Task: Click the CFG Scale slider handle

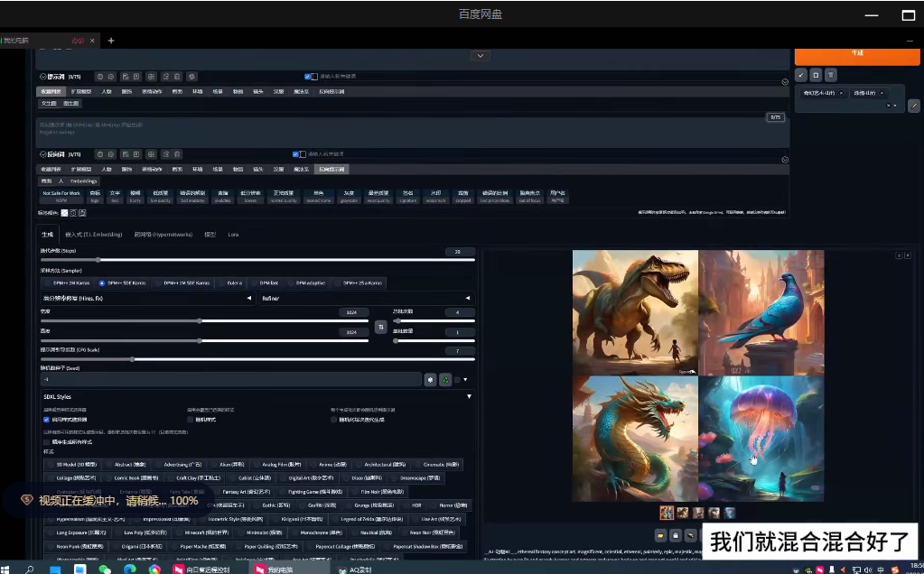Action: pos(132,359)
